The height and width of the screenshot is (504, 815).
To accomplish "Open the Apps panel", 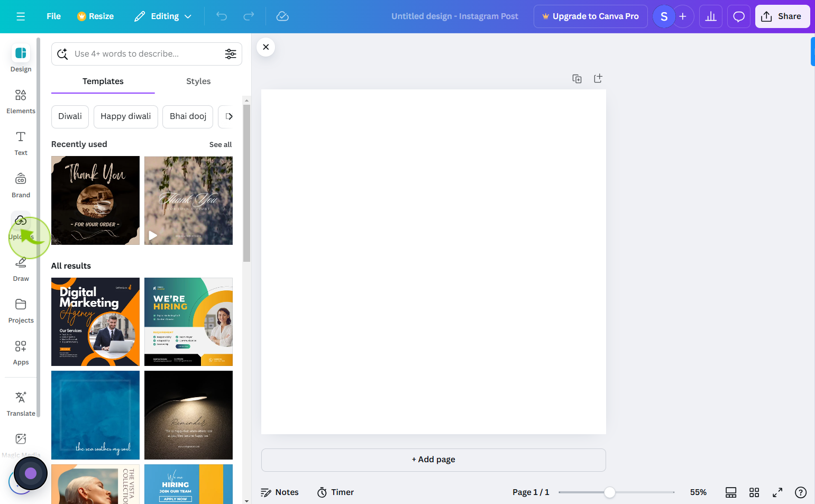I will [x=21, y=352].
